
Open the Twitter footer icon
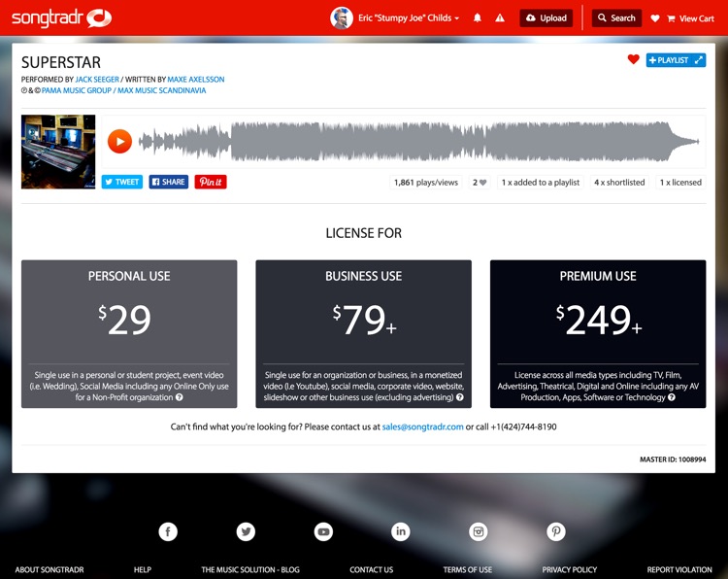point(246,531)
